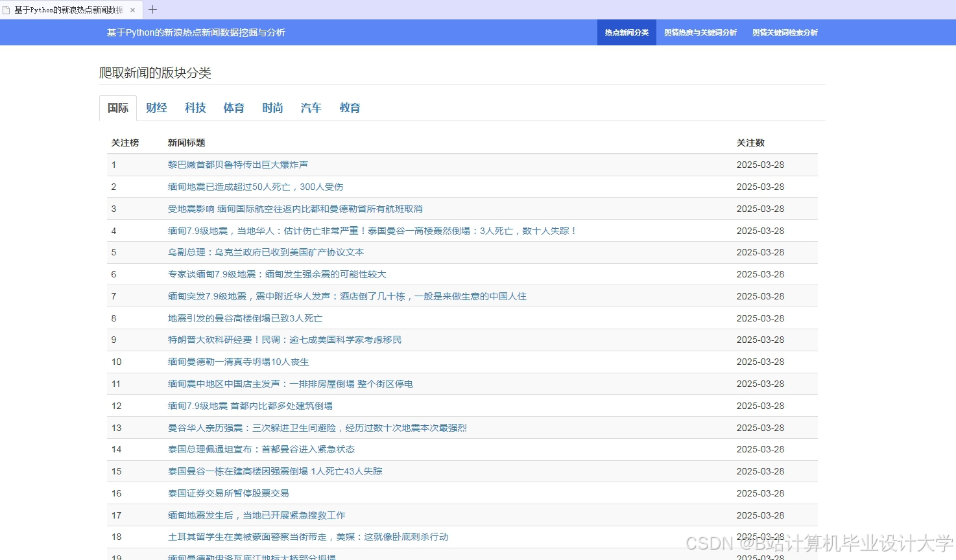Open the news link 黎巴嫩首都贝鲁特传出巨大爆炸声
956x560 pixels.
coord(238,165)
